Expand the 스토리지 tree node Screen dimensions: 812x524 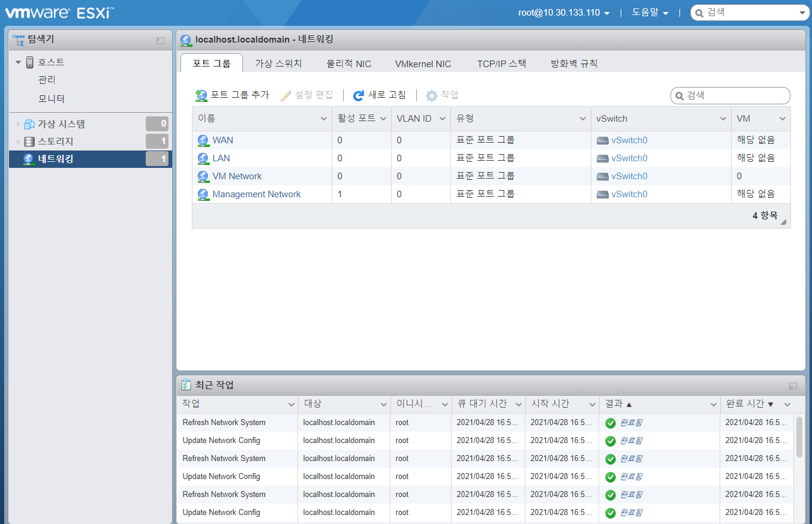18,141
